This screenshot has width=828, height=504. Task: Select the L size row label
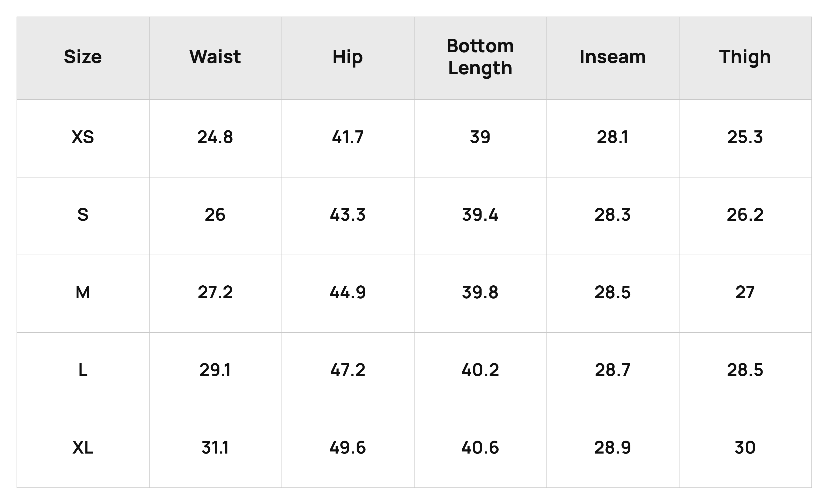83,371
